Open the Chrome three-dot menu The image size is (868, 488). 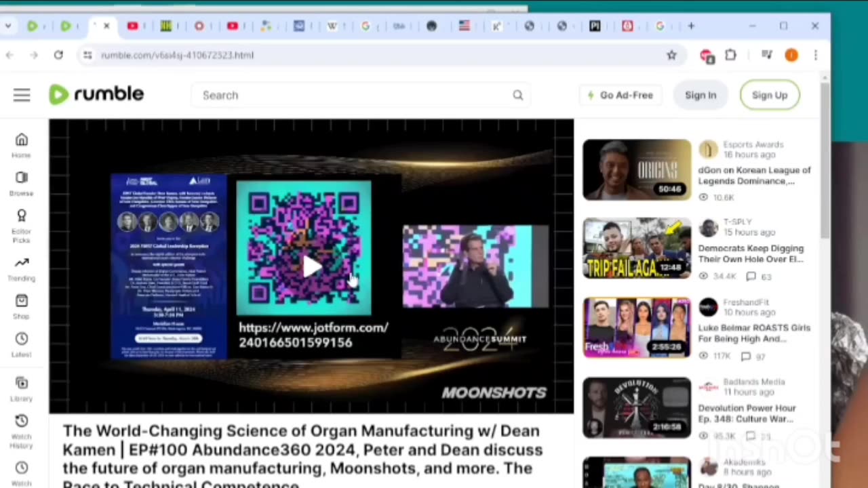pyautogui.click(x=816, y=55)
